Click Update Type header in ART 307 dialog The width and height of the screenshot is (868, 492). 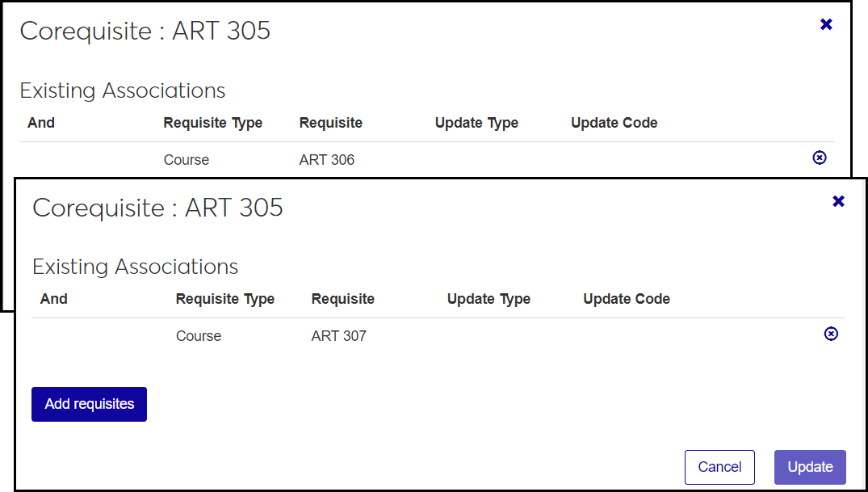[x=489, y=299]
